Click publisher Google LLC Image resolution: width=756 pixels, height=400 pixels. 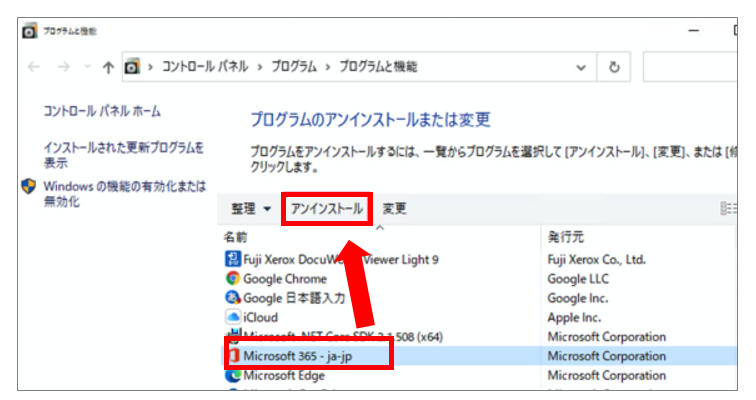pyautogui.click(x=578, y=279)
